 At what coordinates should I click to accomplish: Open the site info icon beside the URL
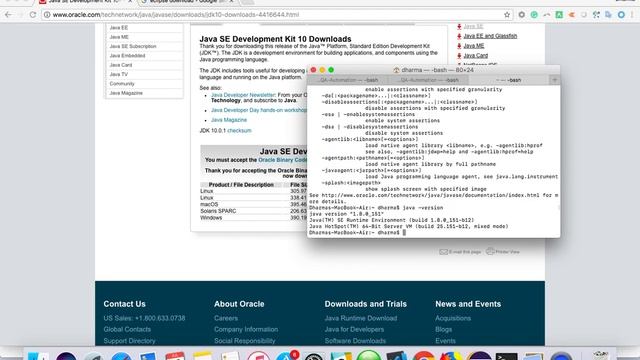[x=47, y=15]
